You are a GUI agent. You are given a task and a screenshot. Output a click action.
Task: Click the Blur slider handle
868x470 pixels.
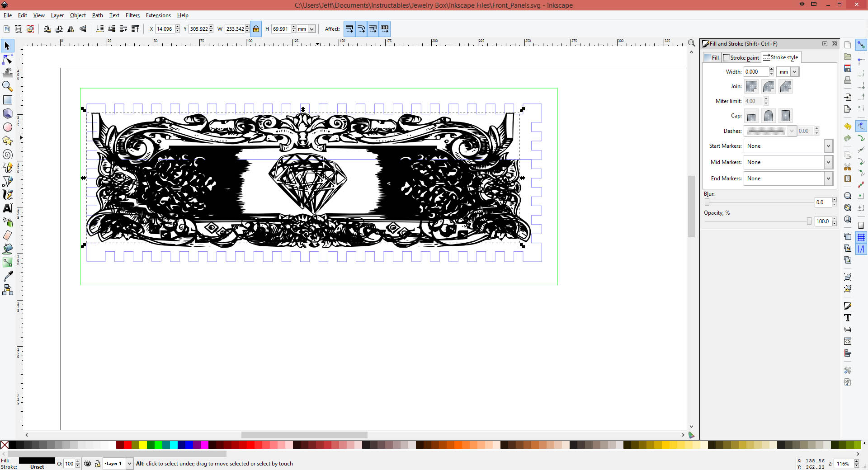pos(707,202)
